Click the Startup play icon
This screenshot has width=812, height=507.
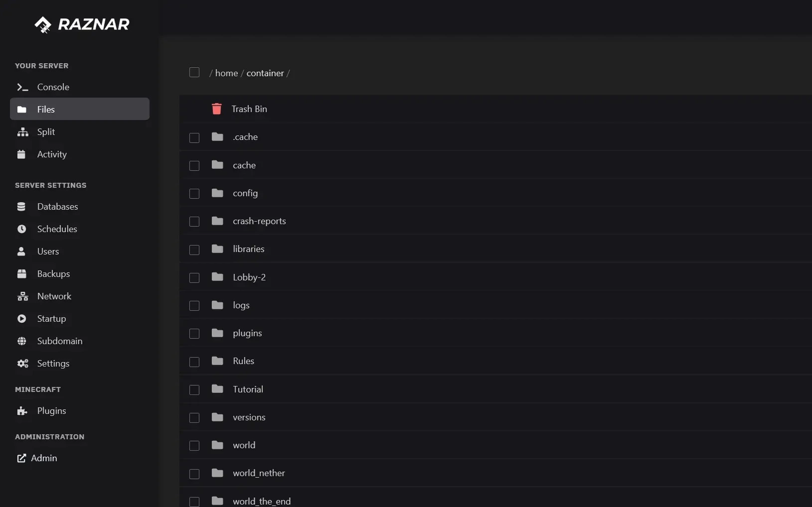pos(22,319)
